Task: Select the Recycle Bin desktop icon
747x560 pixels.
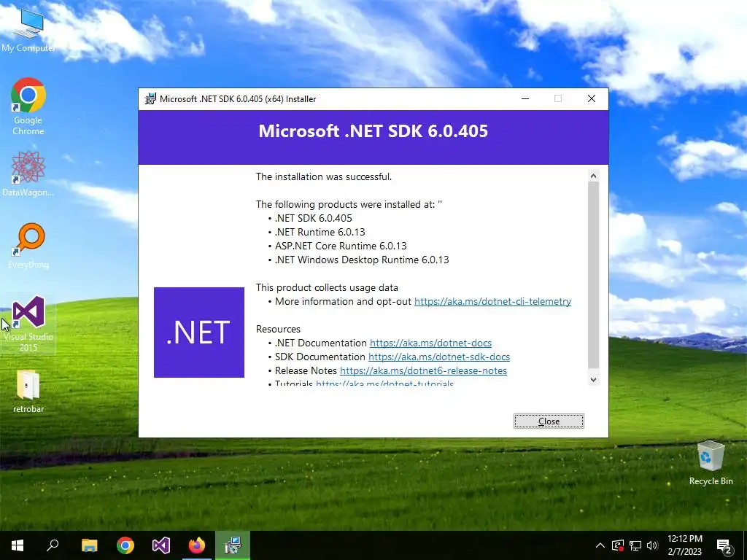Action: coord(711,463)
